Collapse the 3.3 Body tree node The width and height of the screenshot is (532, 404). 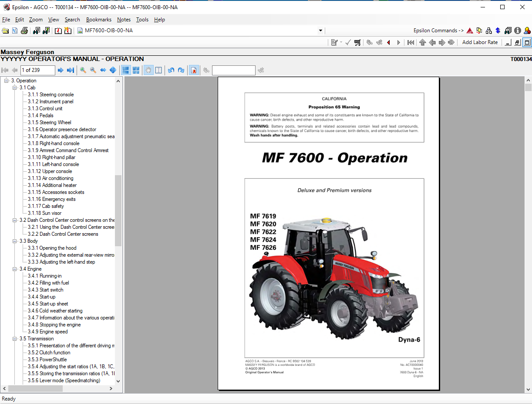[15, 241]
